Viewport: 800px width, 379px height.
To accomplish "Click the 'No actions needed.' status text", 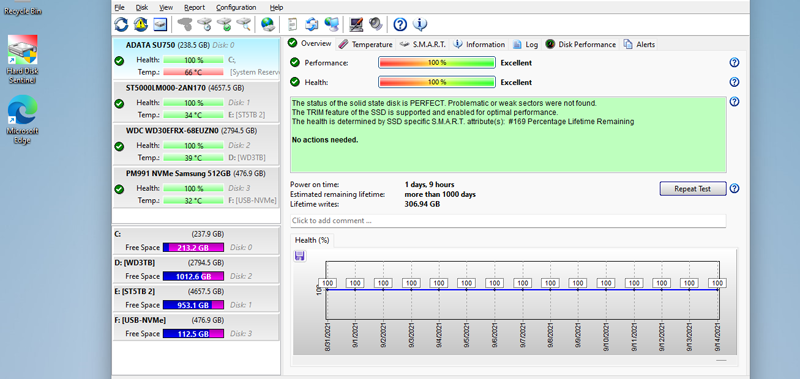I will (325, 140).
